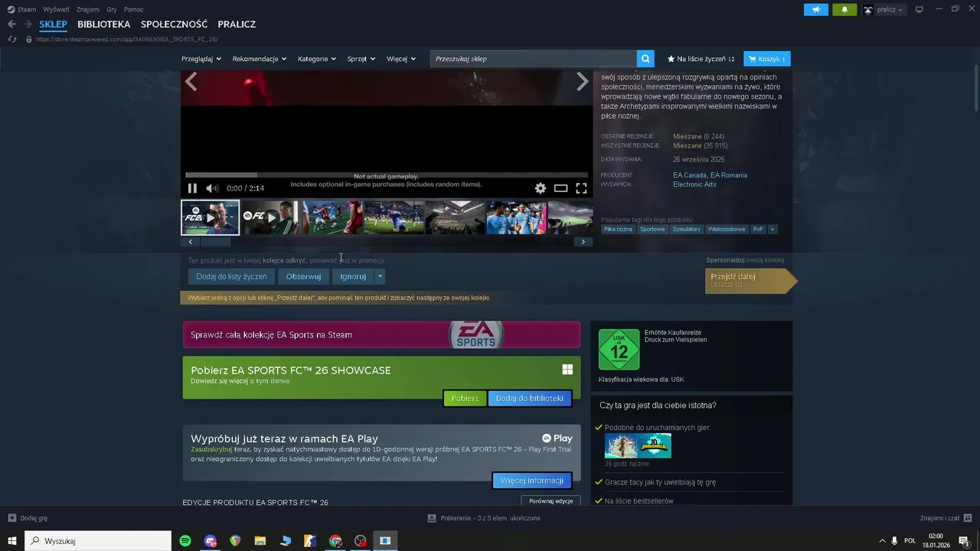
Task: Open File Explorer in the taskbar
Action: pyautogui.click(x=260, y=541)
